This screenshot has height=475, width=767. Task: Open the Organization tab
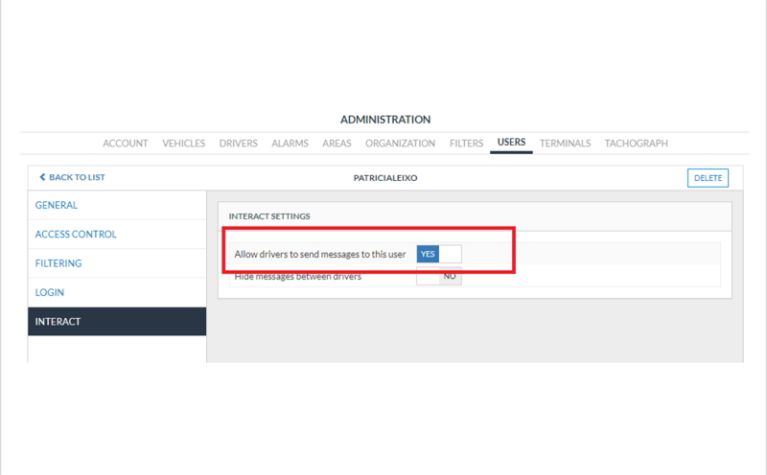point(400,143)
